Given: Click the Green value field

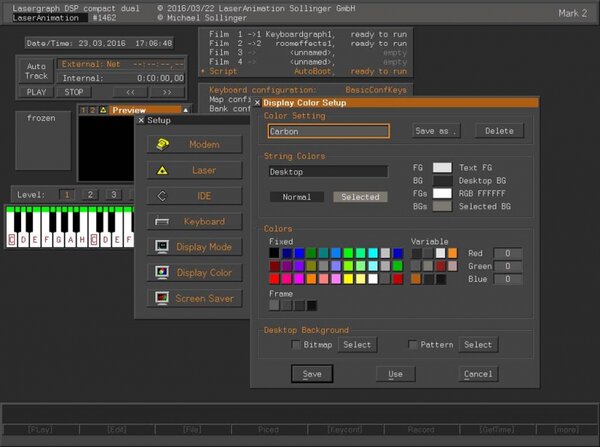Looking at the screenshot, I should 508,266.
